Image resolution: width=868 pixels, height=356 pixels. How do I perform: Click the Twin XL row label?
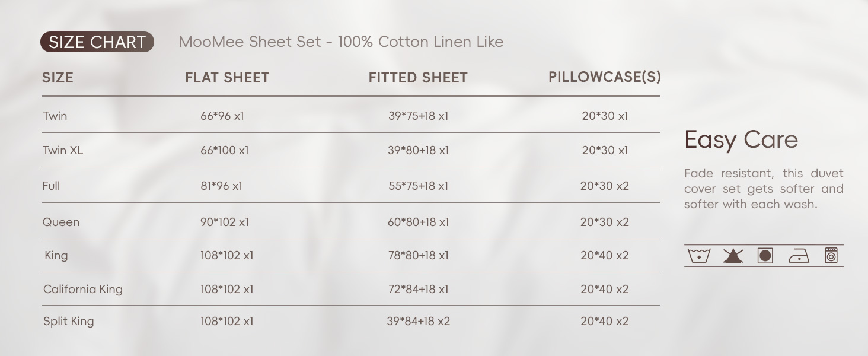(x=62, y=150)
